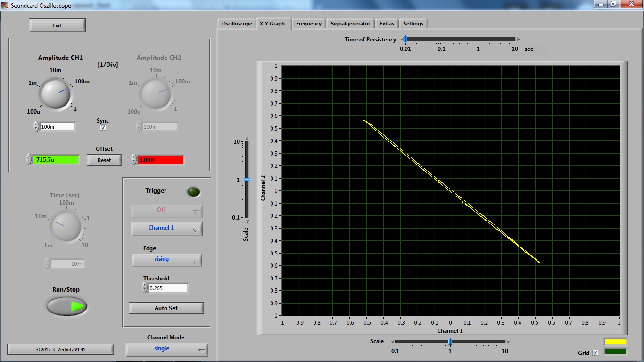644x362 pixels.
Task: Open the Signalgenerator tab
Action: (x=350, y=24)
